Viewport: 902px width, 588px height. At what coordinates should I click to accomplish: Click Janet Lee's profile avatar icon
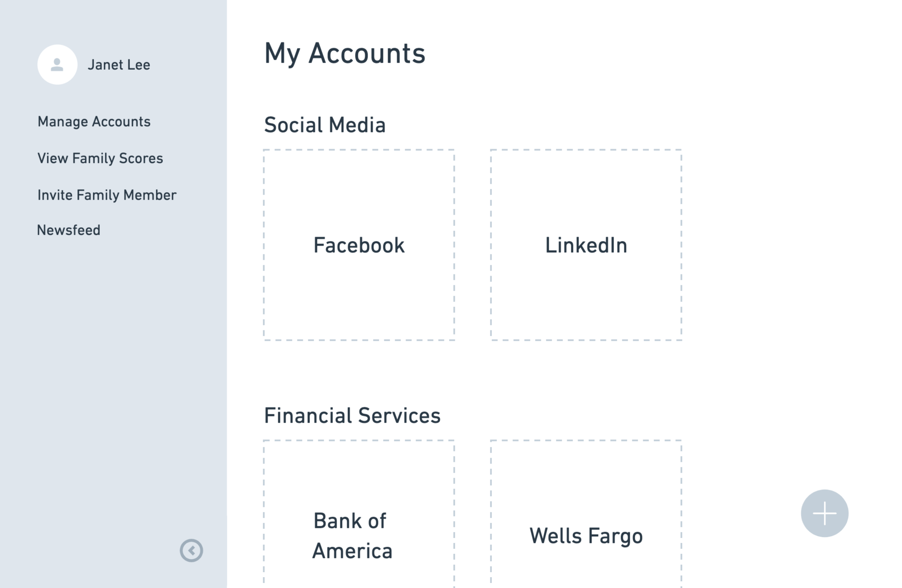click(x=57, y=65)
